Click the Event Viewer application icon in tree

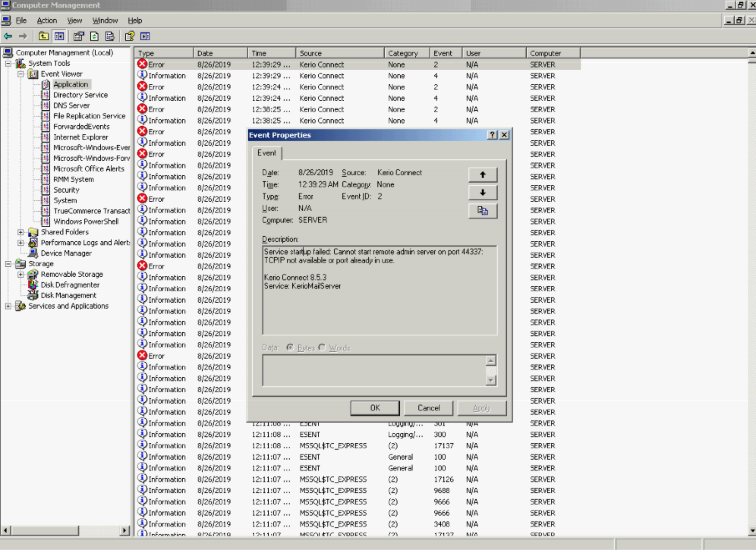47,84
